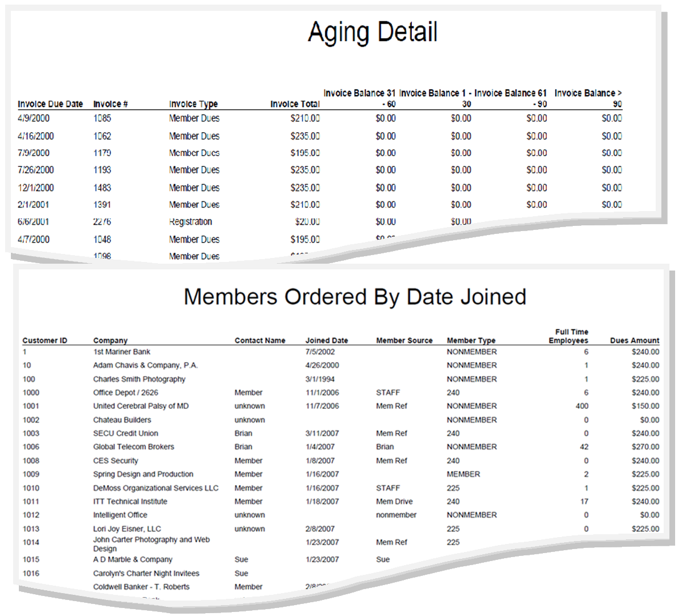Screen dimensions: 686x616
Task: Click invoice number 1391
Action: [102, 205]
